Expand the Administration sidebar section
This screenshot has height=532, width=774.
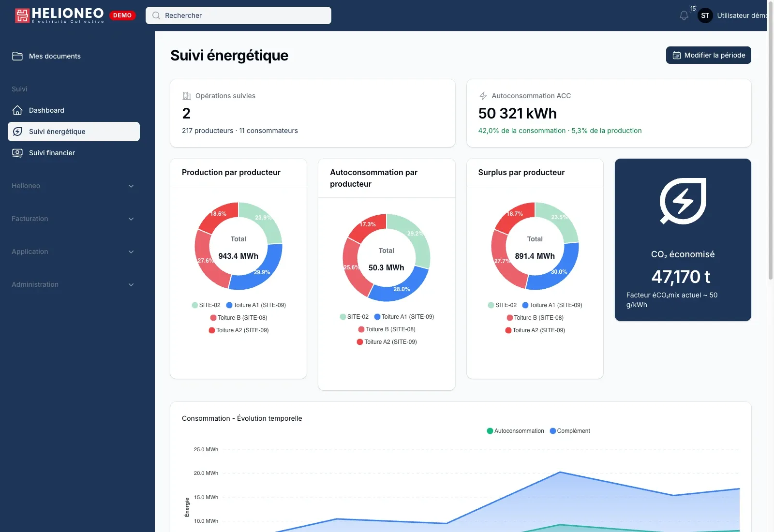(x=74, y=284)
